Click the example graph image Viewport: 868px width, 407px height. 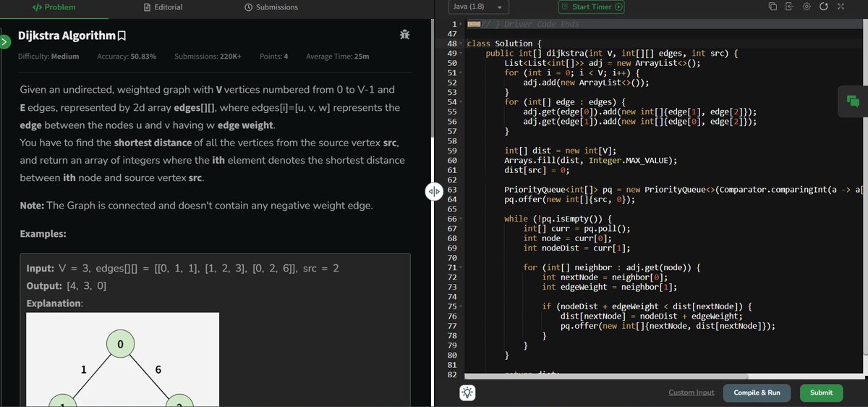(122, 360)
